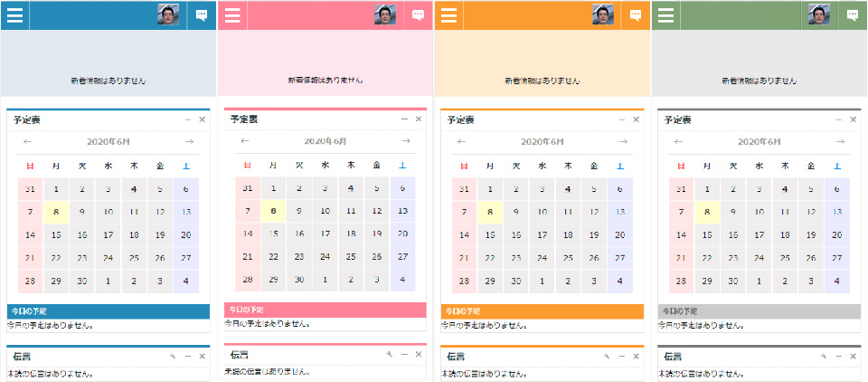Select date 15 in blue calendar

coord(56,235)
